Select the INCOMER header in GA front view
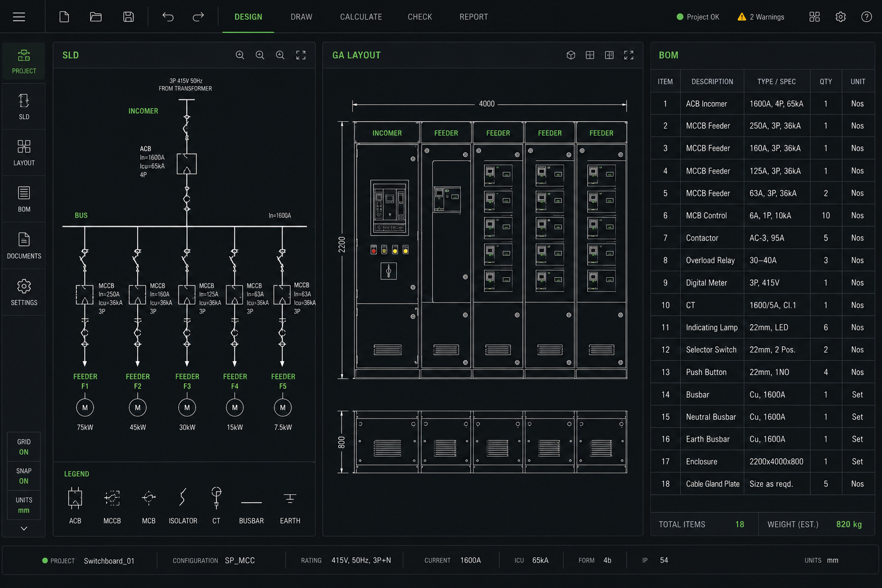The height and width of the screenshot is (588, 882). pyautogui.click(x=387, y=133)
